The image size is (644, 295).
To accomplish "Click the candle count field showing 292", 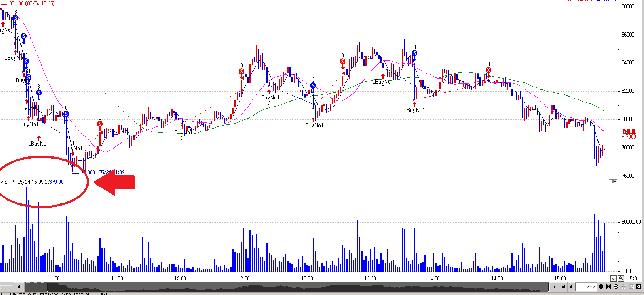I will 586,287.
